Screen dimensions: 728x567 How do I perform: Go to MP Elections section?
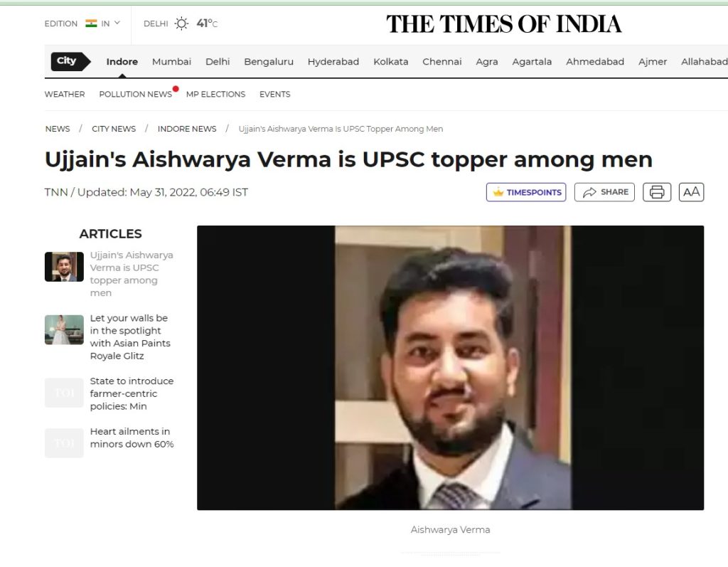tap(215, 94)
